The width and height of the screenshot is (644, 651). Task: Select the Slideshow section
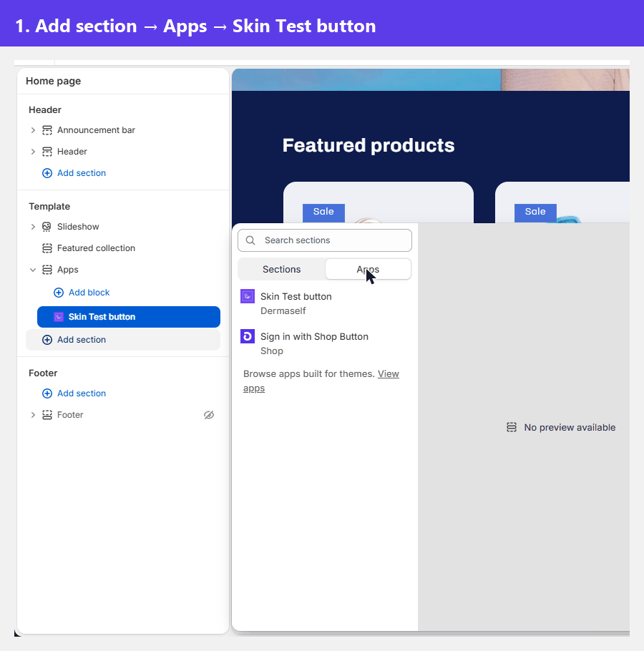point(78,227)
